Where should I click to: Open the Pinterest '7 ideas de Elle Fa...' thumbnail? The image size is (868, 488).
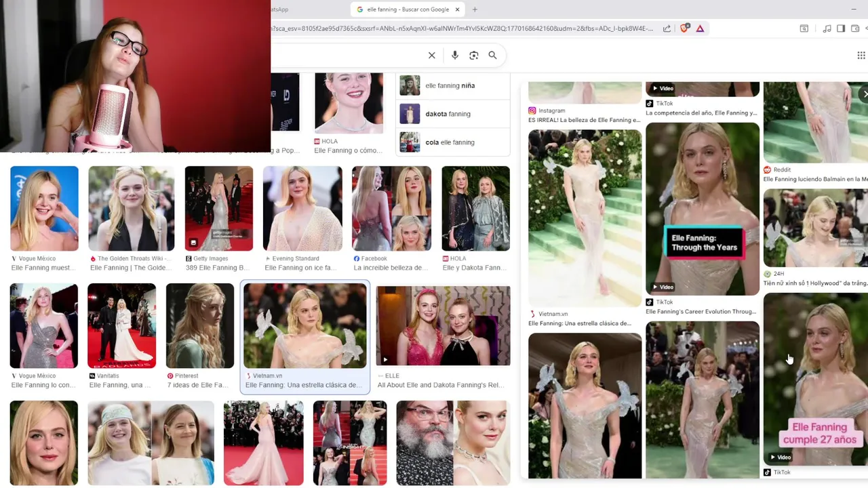pyautogui.click(x=199, y=326)
